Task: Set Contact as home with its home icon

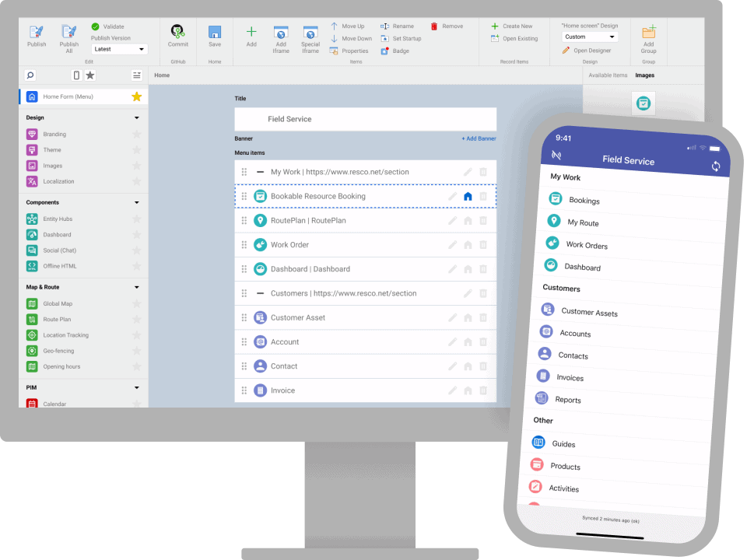Action: coord(468,366)
